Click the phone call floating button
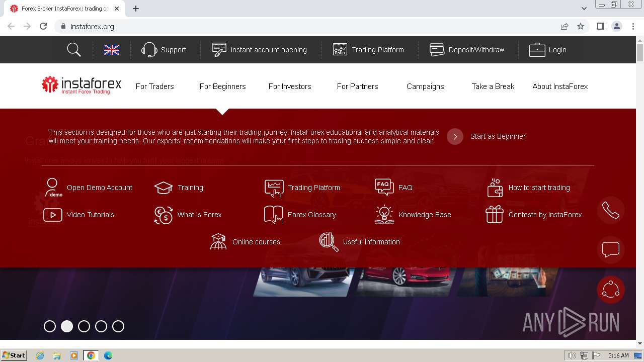The height and width of the screenshot is (362, 644). [x=611, y=210]
